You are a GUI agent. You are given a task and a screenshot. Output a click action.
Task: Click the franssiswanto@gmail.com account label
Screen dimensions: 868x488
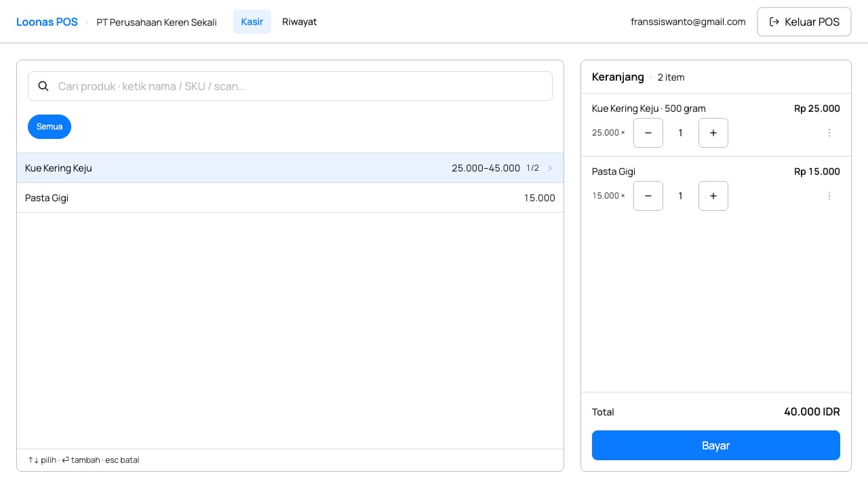688,22
